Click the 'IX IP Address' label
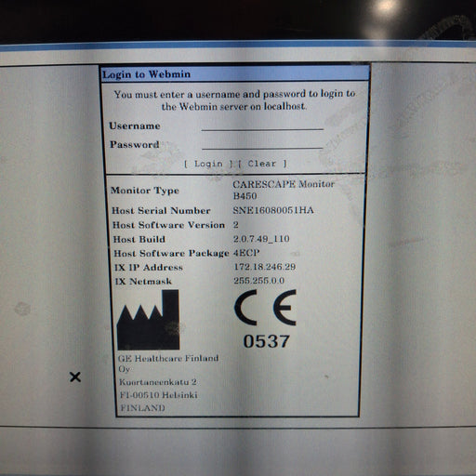476x476 pixels. (149, 268)
